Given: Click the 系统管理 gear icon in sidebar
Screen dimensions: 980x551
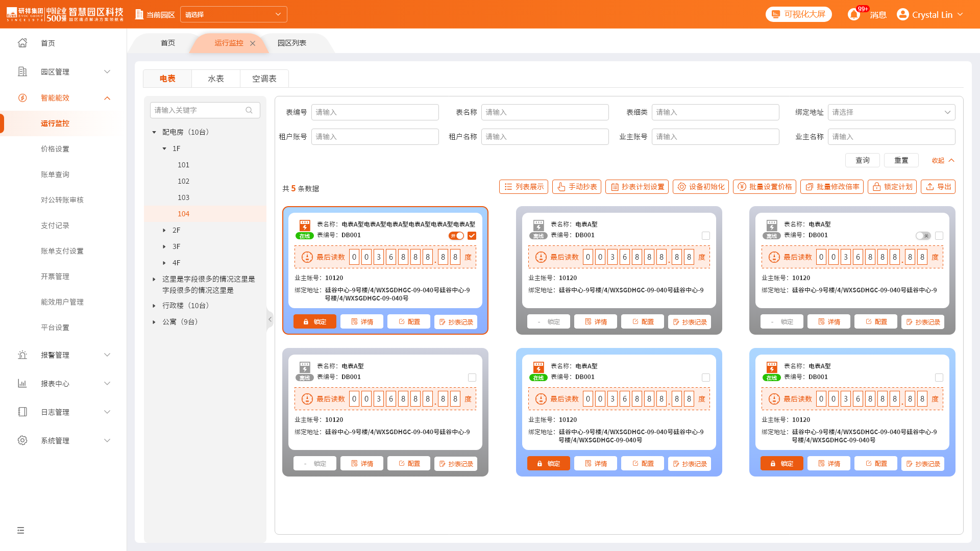Looking at the screenshot, I should click(x=22, y=440).
